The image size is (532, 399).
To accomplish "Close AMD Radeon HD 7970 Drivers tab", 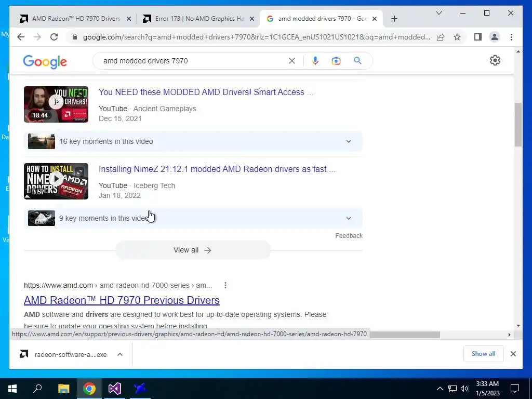I will (129, 19).
